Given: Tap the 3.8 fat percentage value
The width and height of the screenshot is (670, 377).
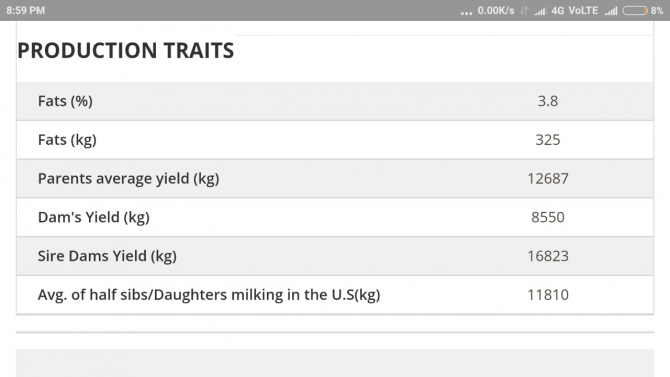Looking at the screenshot, I should (548, 101).
